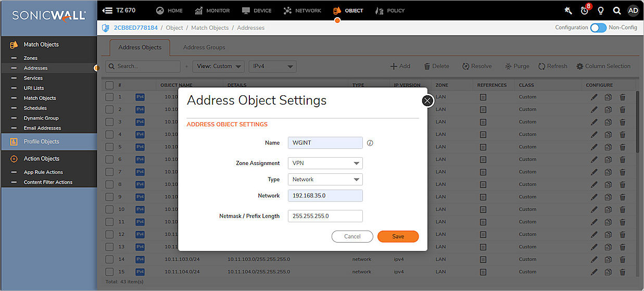Toggle Configuration / Non-Config mode switch
644x291 pixels.
pos(598,28)
